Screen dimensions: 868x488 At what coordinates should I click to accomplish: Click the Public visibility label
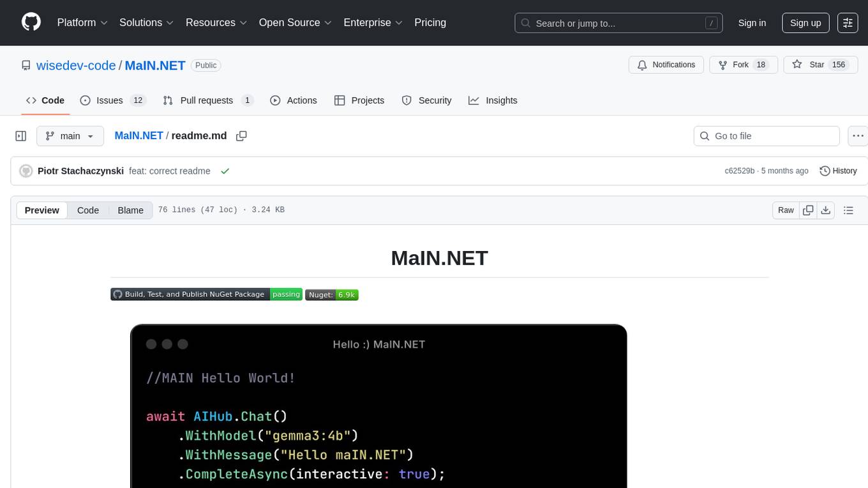(206, 65)
